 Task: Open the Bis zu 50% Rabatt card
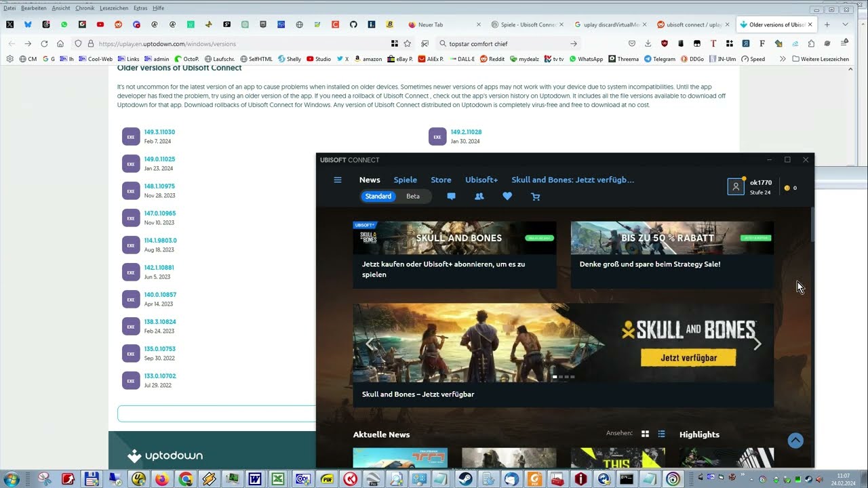point(672,255)
